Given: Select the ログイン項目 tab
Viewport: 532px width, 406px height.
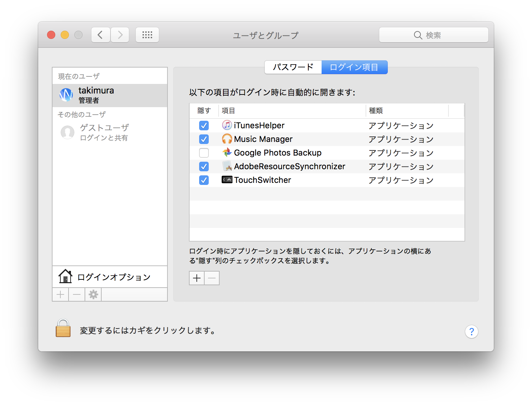Looking at the screenshot, I should click(354, 67).
